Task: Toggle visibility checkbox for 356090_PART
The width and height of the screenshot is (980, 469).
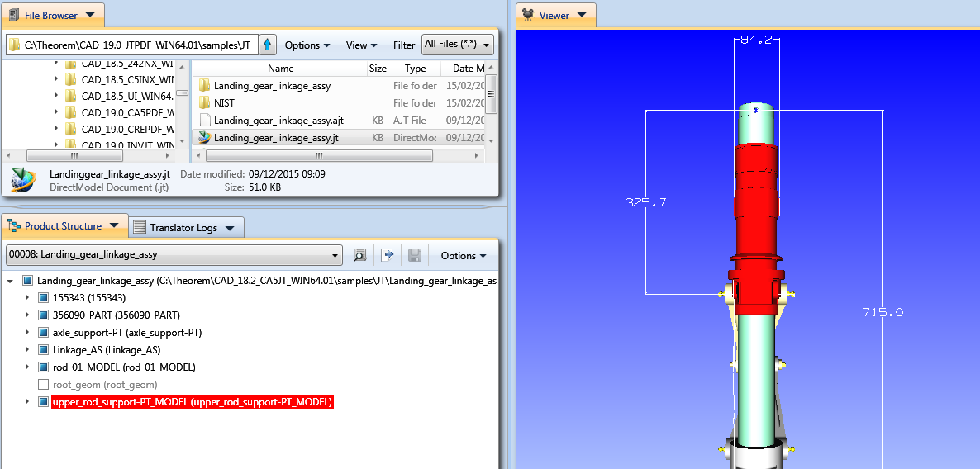Action: [43, 315]
